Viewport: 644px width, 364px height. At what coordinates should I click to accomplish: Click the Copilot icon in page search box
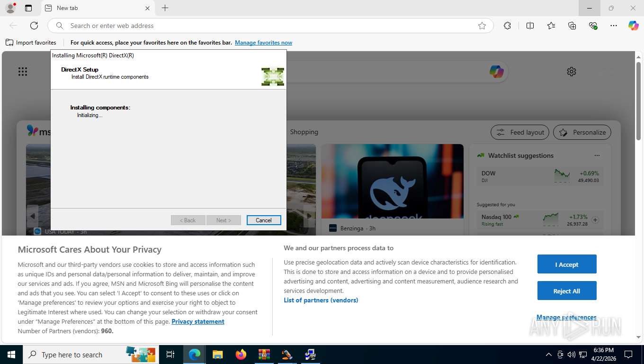[x=496, y=72]
